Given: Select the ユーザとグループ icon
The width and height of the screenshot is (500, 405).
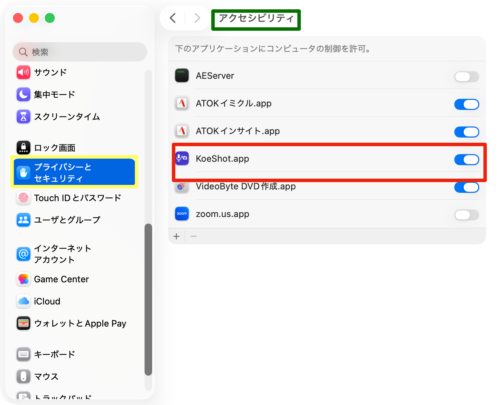Looking at the screenshot, I should click(x=23, y=220).
